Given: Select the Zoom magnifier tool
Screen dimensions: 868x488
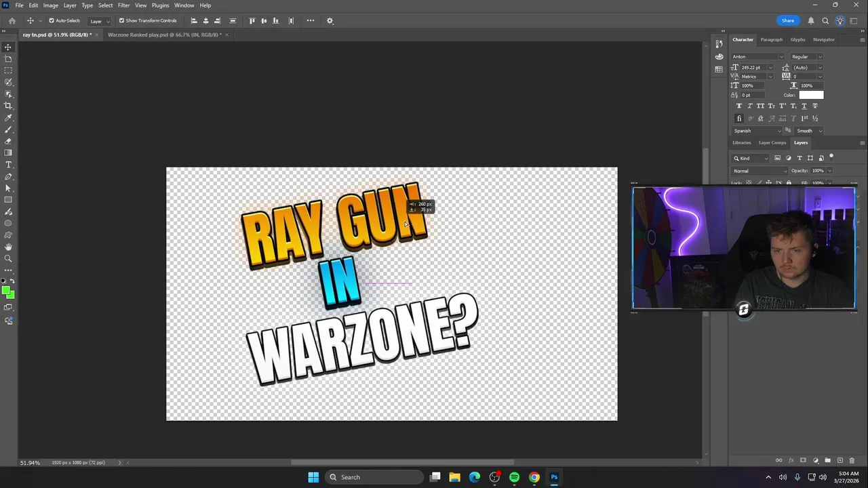Looking at the screenshot, I should [8, 258].
